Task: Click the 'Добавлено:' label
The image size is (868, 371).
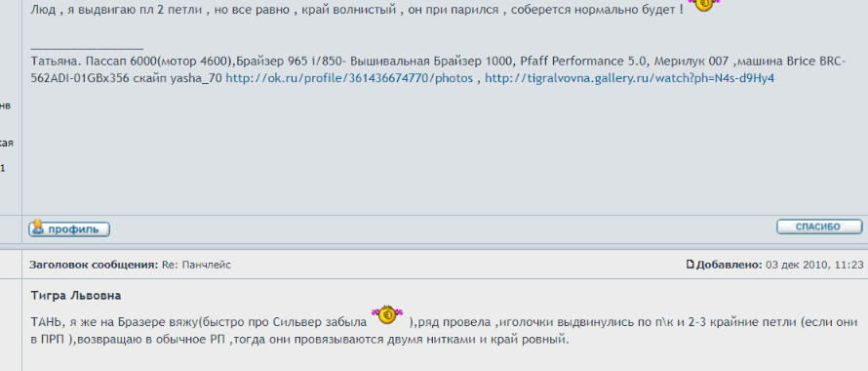Action: coord(730,266)
